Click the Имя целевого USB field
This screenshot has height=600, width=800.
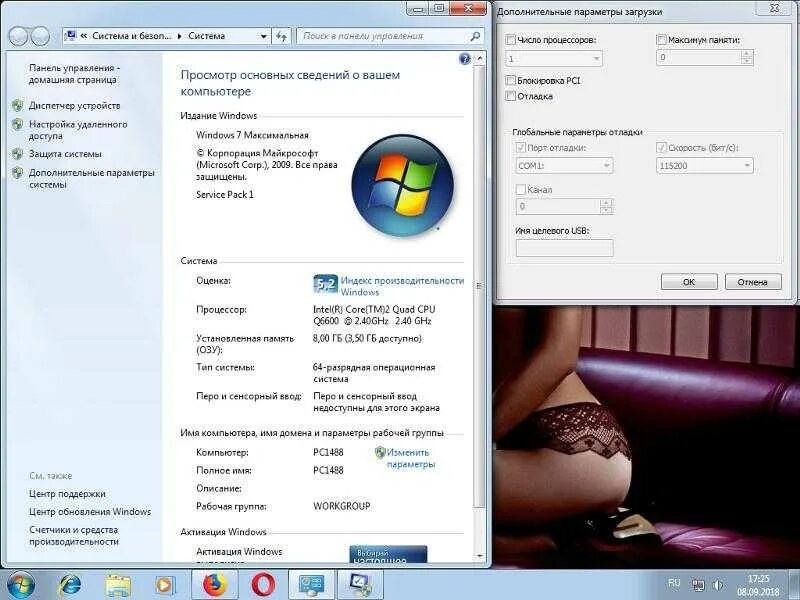point(564,248)
